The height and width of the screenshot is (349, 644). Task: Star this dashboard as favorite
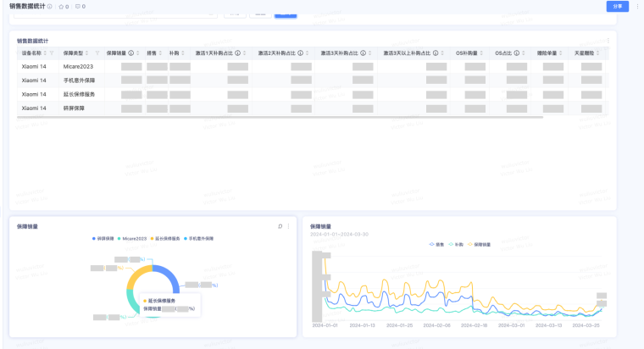point(60,7)
